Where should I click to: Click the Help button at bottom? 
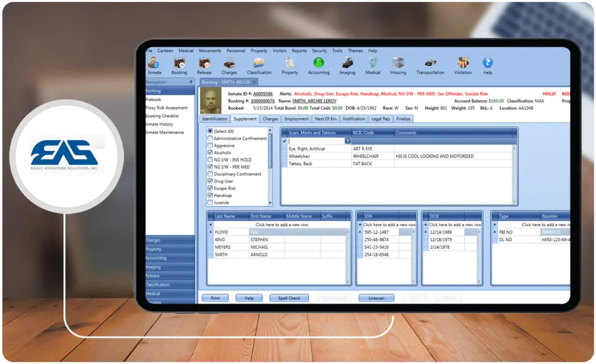[249, 298]
